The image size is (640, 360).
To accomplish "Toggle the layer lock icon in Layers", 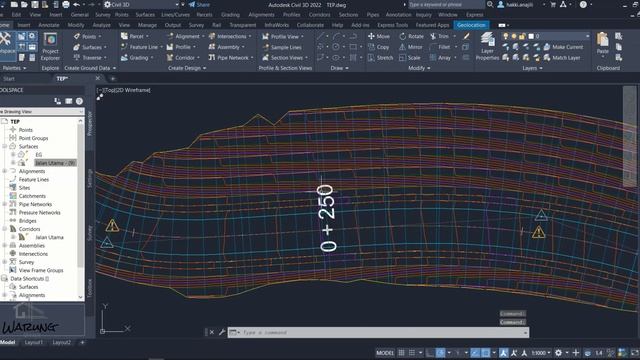I will [x=522, y=36].
